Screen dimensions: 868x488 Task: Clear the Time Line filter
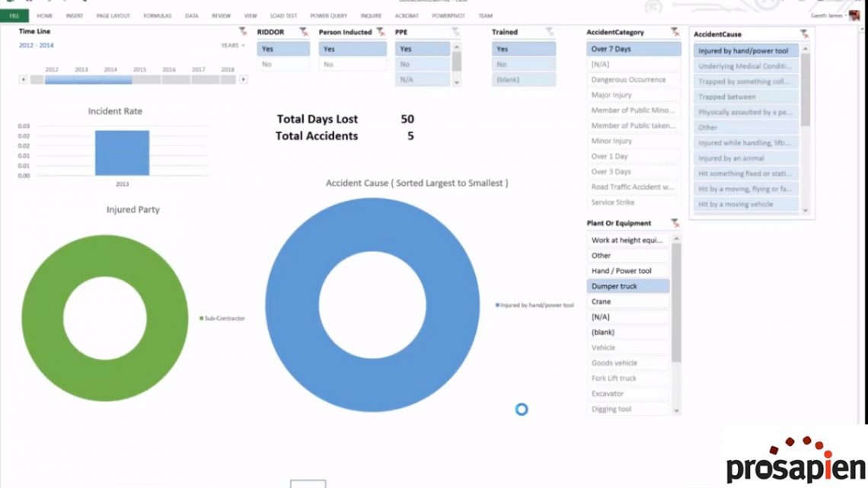pyautogui.click(x=243, y=32)
